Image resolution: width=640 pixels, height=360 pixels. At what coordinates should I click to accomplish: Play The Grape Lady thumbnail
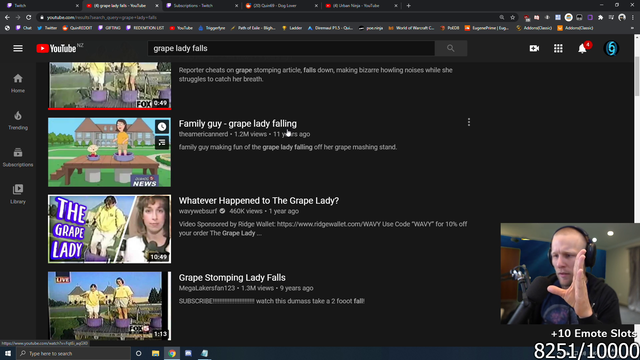tap(109, 229)
